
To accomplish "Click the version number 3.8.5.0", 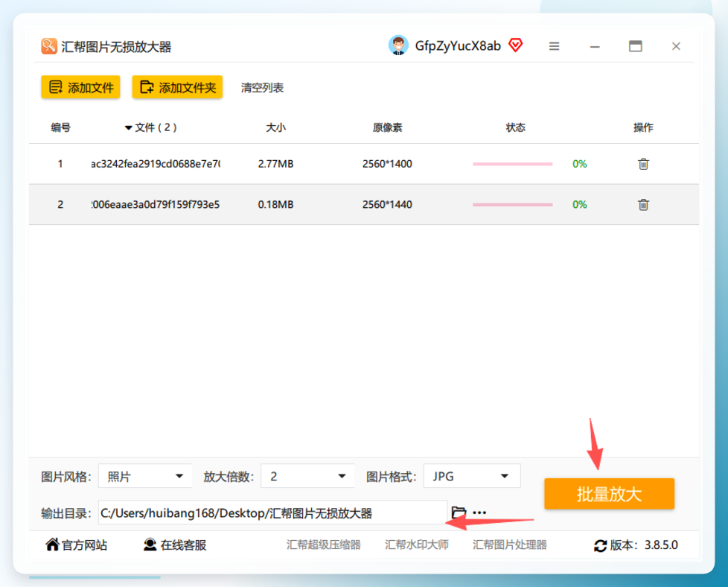I will (x=661, y=545).
